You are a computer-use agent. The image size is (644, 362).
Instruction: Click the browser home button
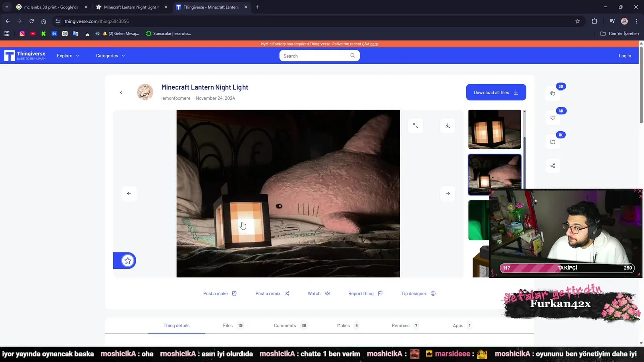(x=43, y=21)
